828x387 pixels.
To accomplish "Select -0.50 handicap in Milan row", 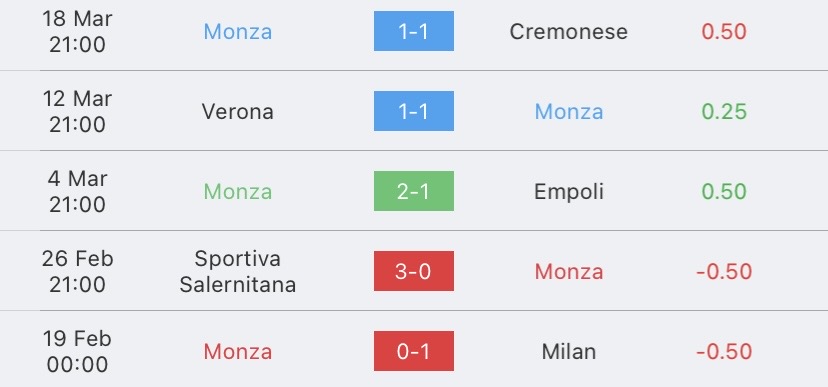I will coord(724,352).
